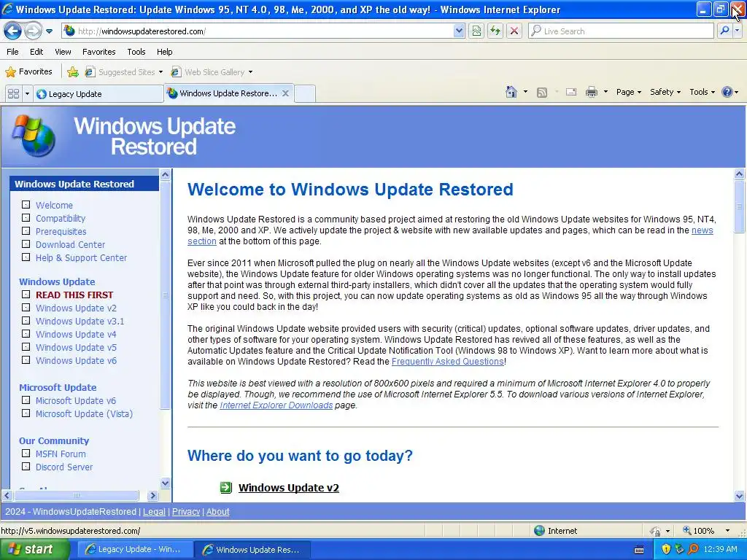Open the Discord Server sidebar link
This screenshot has height=560, width=747.
64,467
